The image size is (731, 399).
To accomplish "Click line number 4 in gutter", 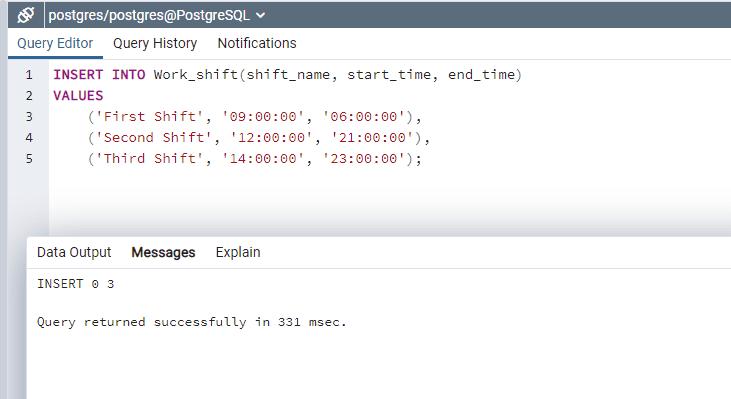I will point(29,138).
